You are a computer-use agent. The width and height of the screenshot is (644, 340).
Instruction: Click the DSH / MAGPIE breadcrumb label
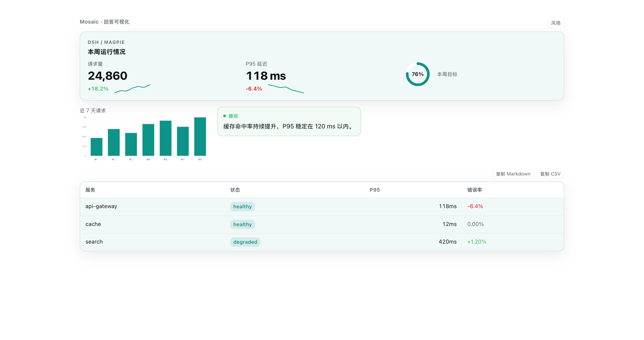click(x=106, y=42)
